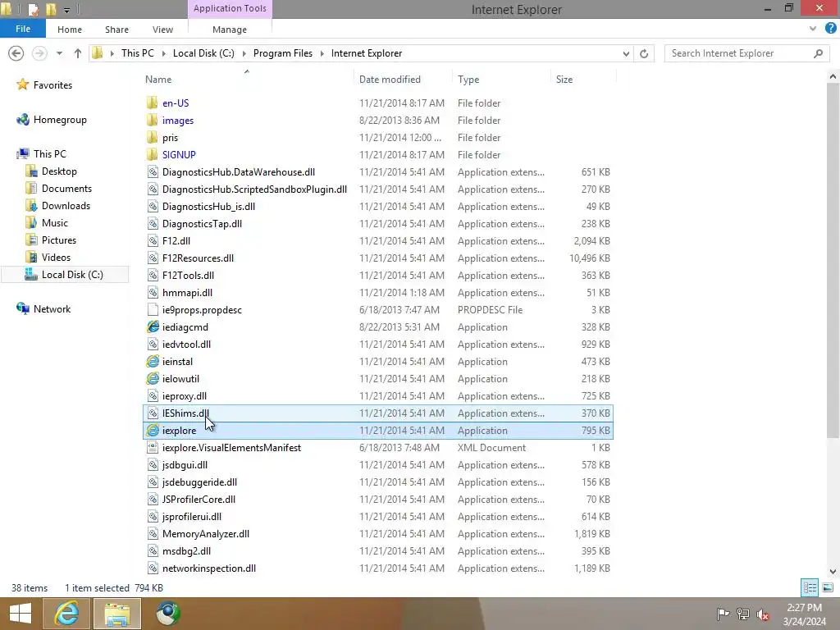This screenshot has height=630, width=840.
Task: Select Local Disk (C:) in navigation pane
Action: (65, 274)
